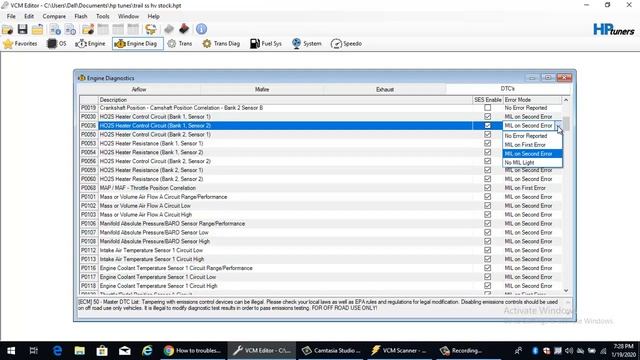Click the DTC list scrollbar up arrow
Viewport: 640px width, 360px height.
point(566,100)
